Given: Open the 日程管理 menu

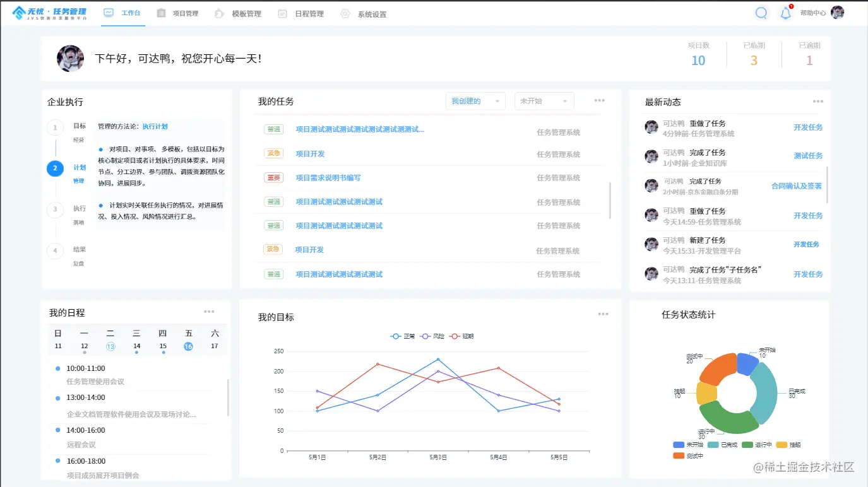Looking at the screenshot, I should pyautogui.click(x=301, y=14).
